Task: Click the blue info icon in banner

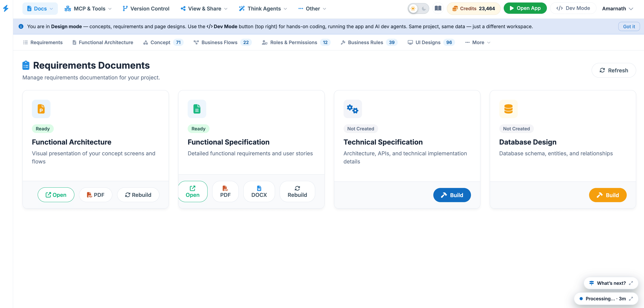Action: (x=21, y=26)
